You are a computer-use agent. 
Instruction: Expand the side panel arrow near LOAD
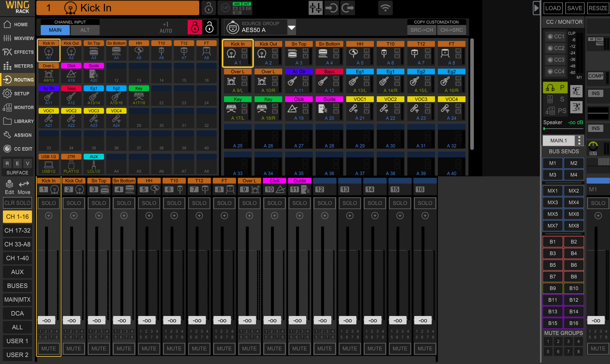(536, 8)
